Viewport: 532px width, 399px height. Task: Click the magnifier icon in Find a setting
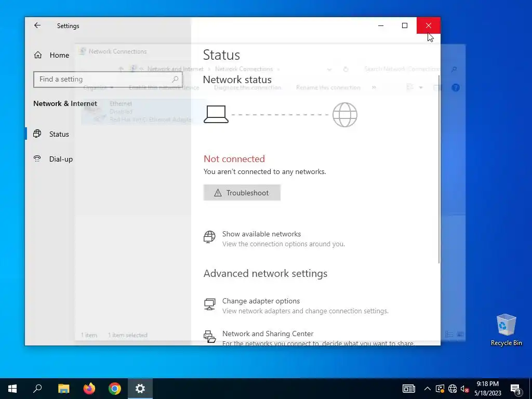(x=175, y=79)
